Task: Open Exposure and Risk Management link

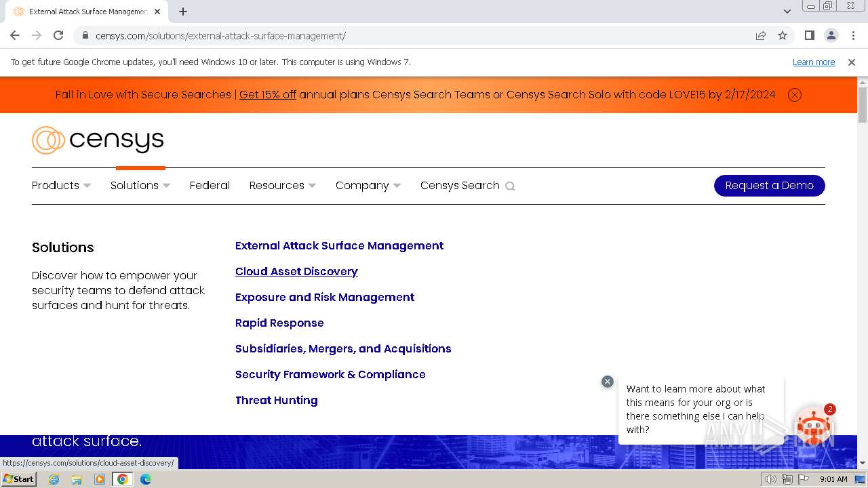Action: 325,297
